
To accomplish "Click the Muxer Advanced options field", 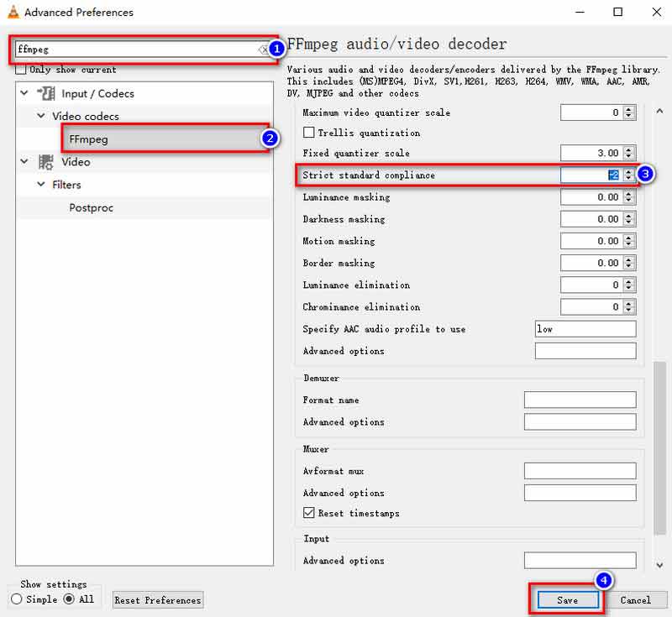I will pos(580,493).
